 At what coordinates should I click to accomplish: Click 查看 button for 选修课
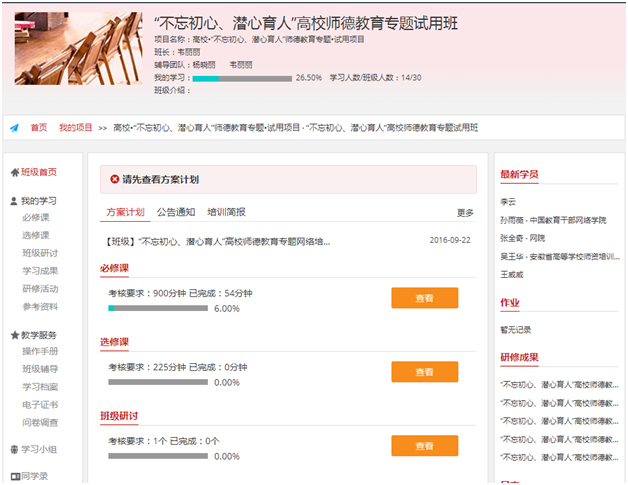click(x=424, y=371)
